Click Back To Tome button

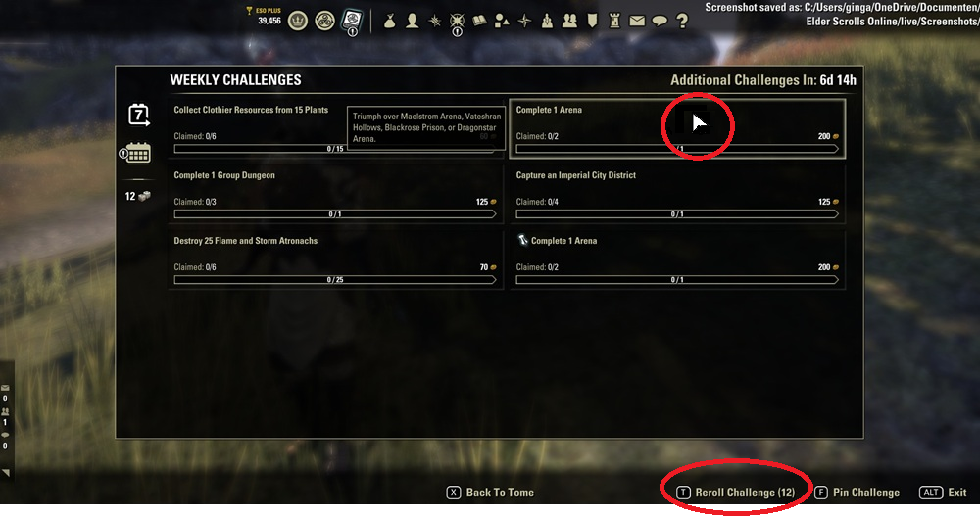click(x=490, y=493)
